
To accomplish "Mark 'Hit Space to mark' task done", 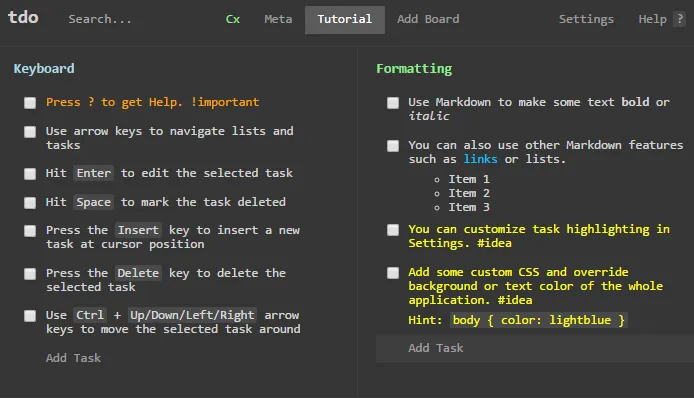I will click(x=30, y=203).
